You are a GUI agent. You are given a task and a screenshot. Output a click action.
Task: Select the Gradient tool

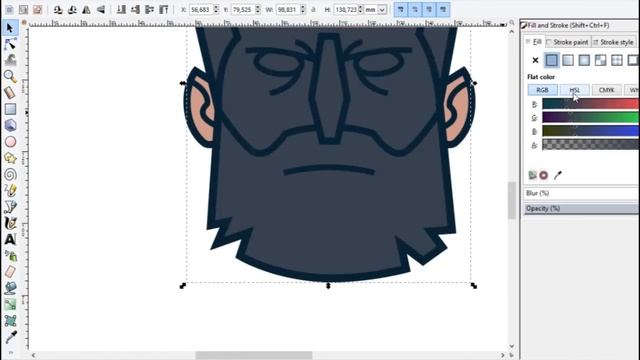pyautogui.click(x=10, y=304)
